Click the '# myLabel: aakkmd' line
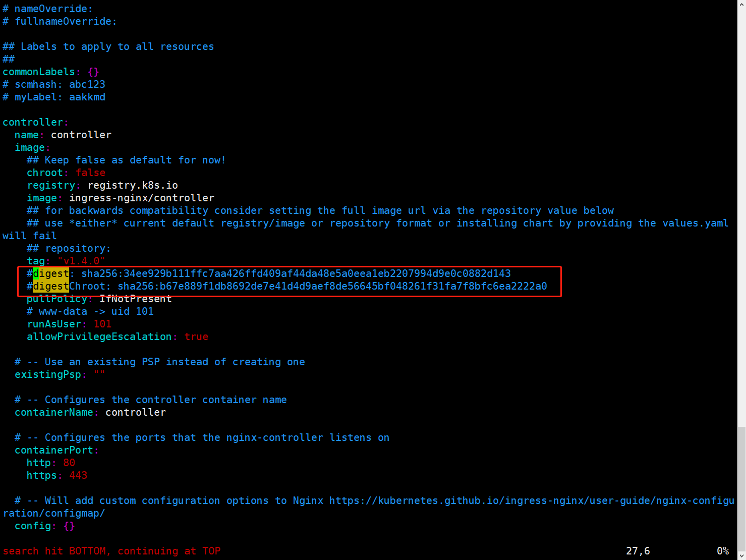The width and height of the screenshot is (746, 560). [x=54, y=97]
